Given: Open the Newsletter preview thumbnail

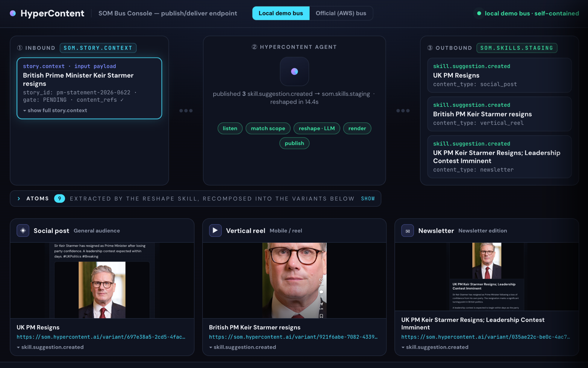Looking at the screenshot, I should point(487,277).
